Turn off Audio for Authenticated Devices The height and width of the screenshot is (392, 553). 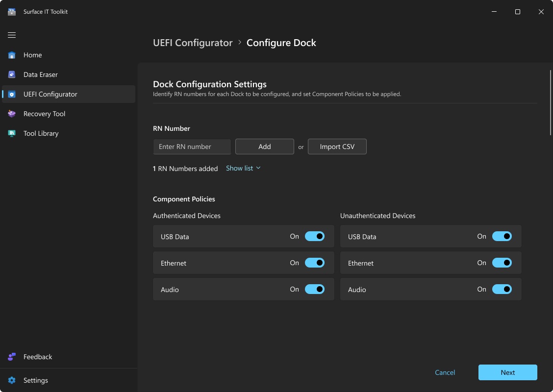tap(315, 289)
